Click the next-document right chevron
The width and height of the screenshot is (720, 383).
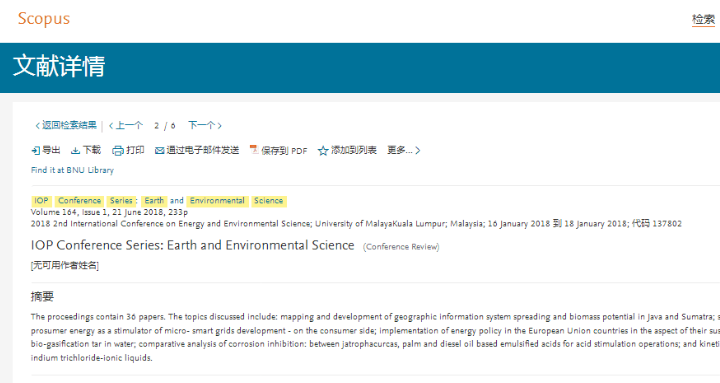[219, 125]
